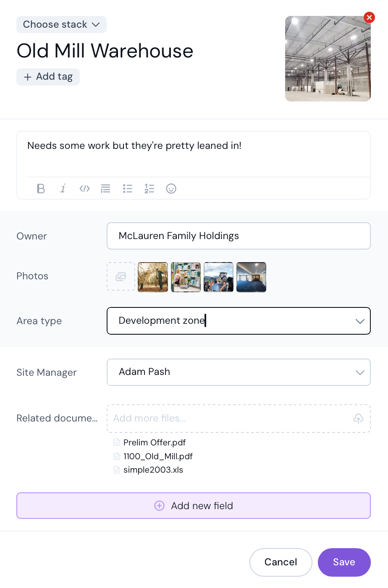Click the Add tag button
Screen dimensions: 388x588
click(x=48, y=77)
